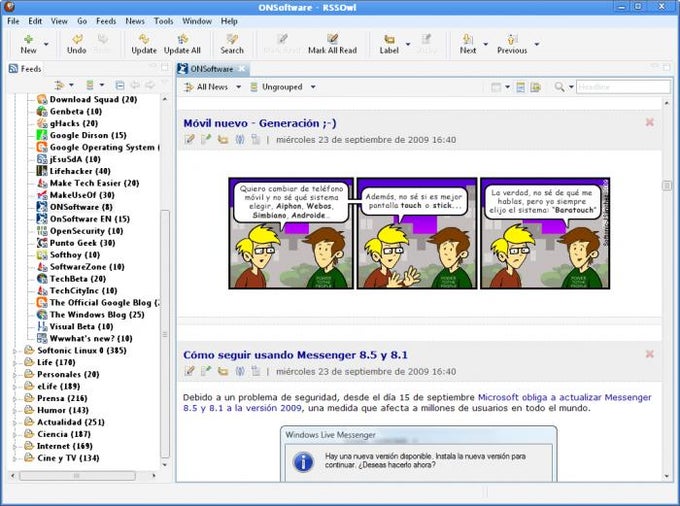The width and height of the screenshot is (680, 506).
Task: Open the Tools menu
Action: coord(163,20)
